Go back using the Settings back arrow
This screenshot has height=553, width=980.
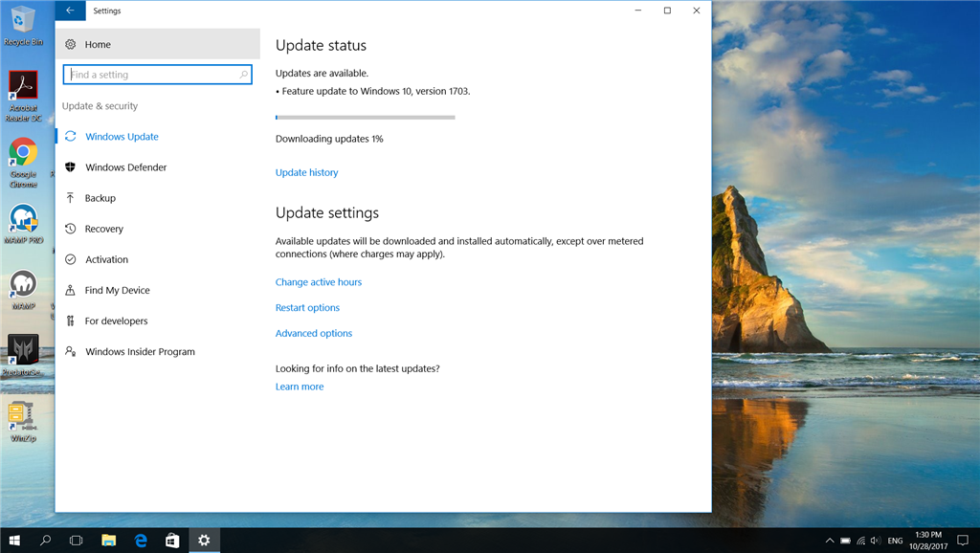70,11
